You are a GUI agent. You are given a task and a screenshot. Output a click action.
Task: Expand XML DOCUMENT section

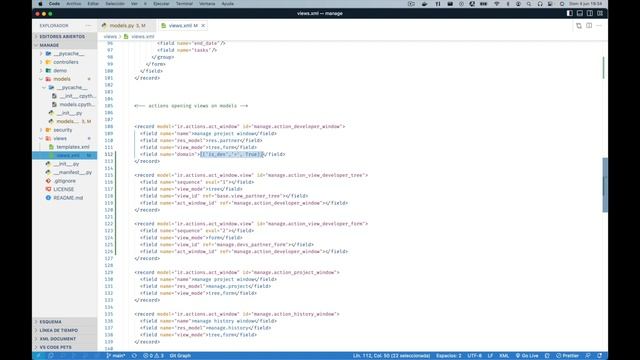tap(64, 339)
